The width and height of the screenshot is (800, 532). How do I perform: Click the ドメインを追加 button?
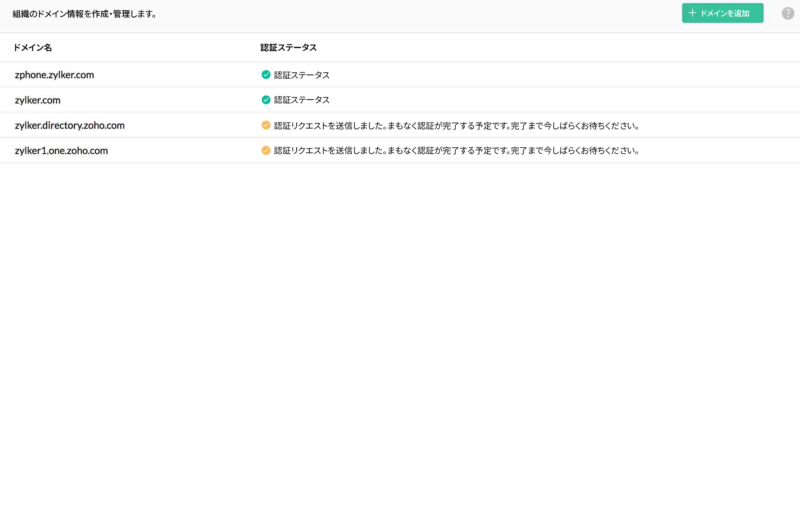point(722,13)
